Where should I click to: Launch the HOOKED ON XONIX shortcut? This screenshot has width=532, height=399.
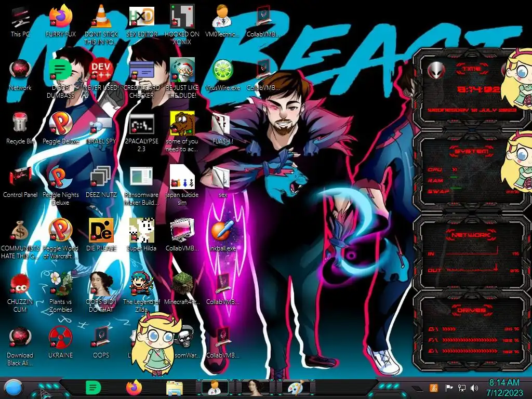pyautogui.click(x=182, y=25)
